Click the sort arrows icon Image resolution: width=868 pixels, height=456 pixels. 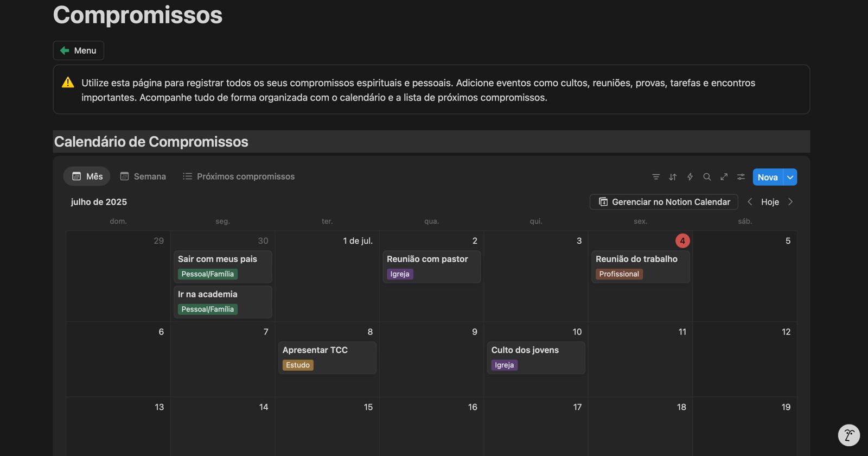tap(673, 177)
